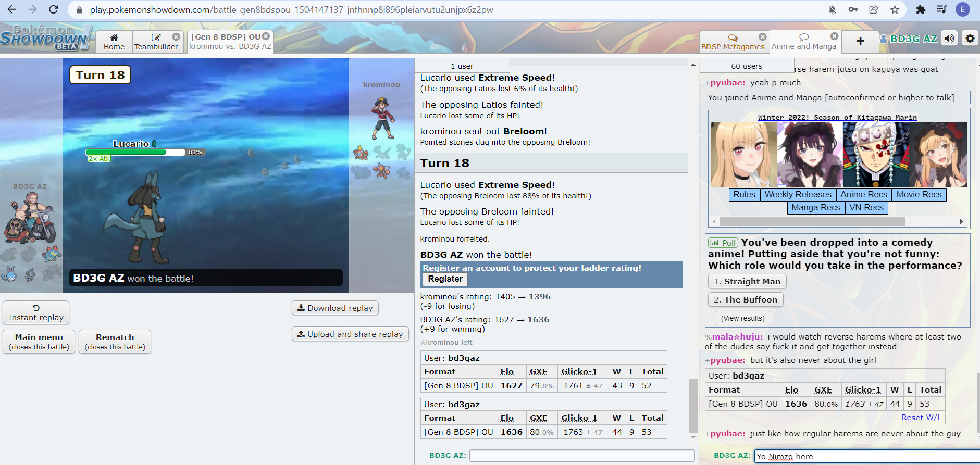Click pyubae's username in the top message
Viewport: 980px width, 465px height.
(727, 82)
